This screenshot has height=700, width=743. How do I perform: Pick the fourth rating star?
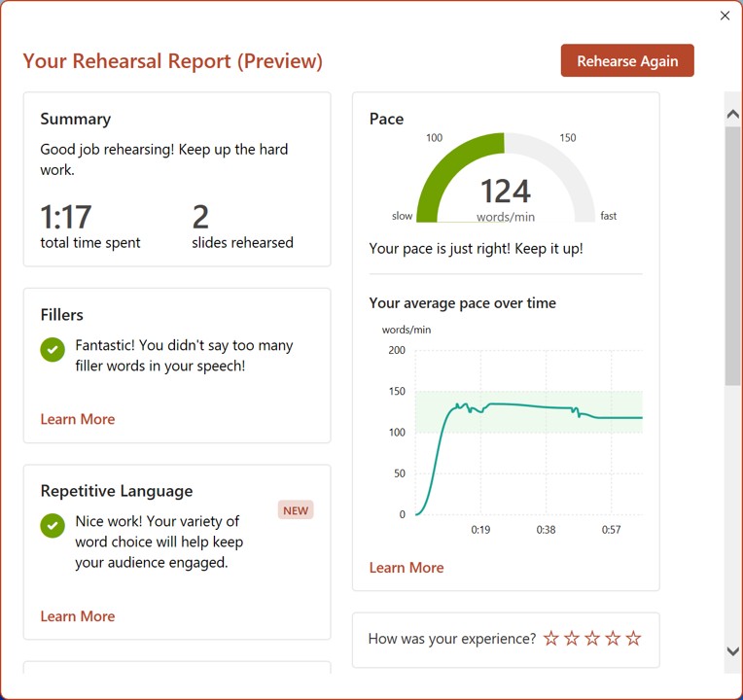click(613, 639)
